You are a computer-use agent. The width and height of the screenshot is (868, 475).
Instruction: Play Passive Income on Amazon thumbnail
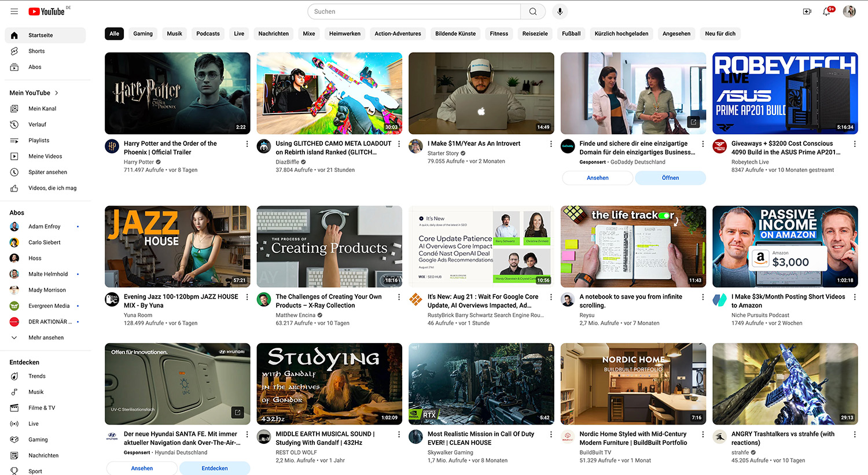pos(785,246)
